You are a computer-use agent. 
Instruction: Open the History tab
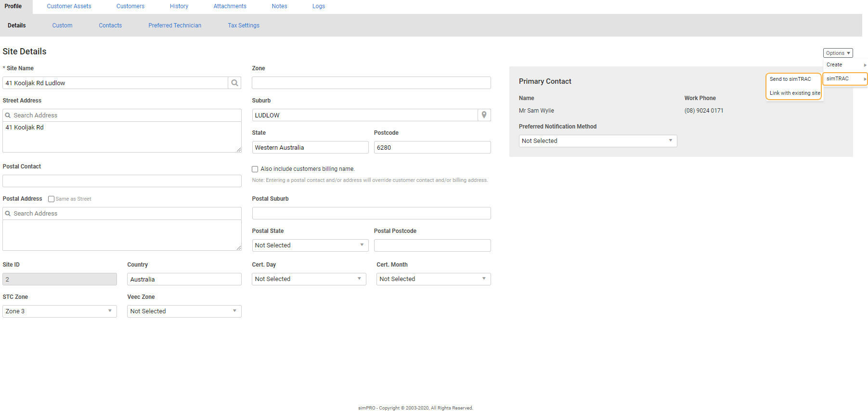(x=179, y=6)
